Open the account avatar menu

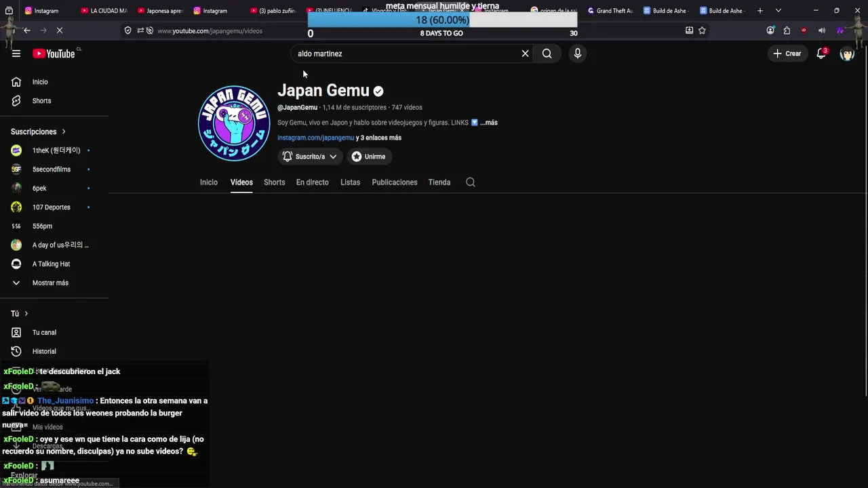click(x=847, y=54)
